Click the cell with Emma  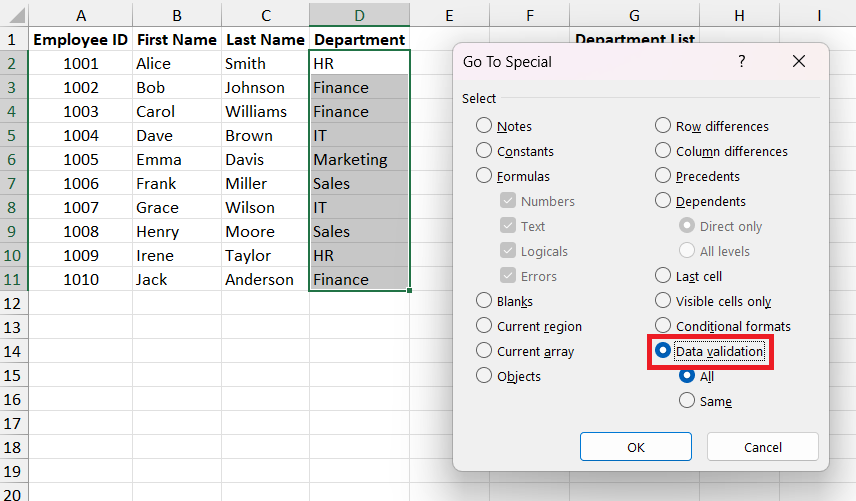point(177,159)
